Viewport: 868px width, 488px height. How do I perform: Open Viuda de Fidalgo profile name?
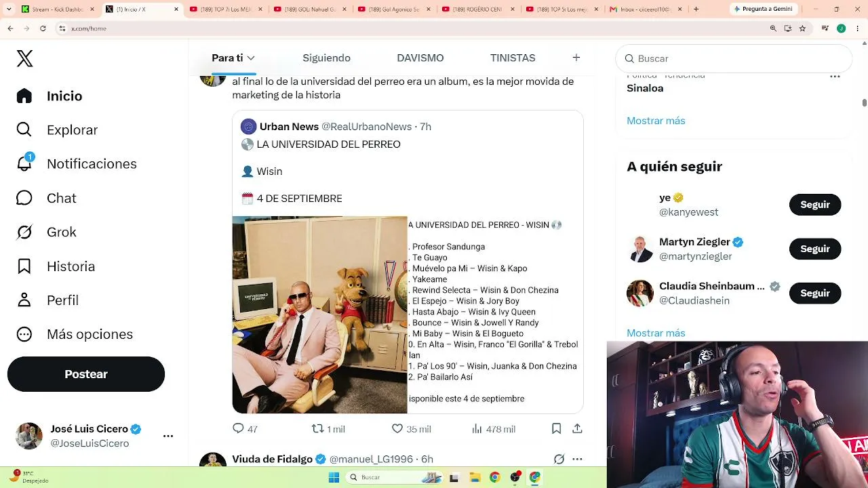(272, 459)
